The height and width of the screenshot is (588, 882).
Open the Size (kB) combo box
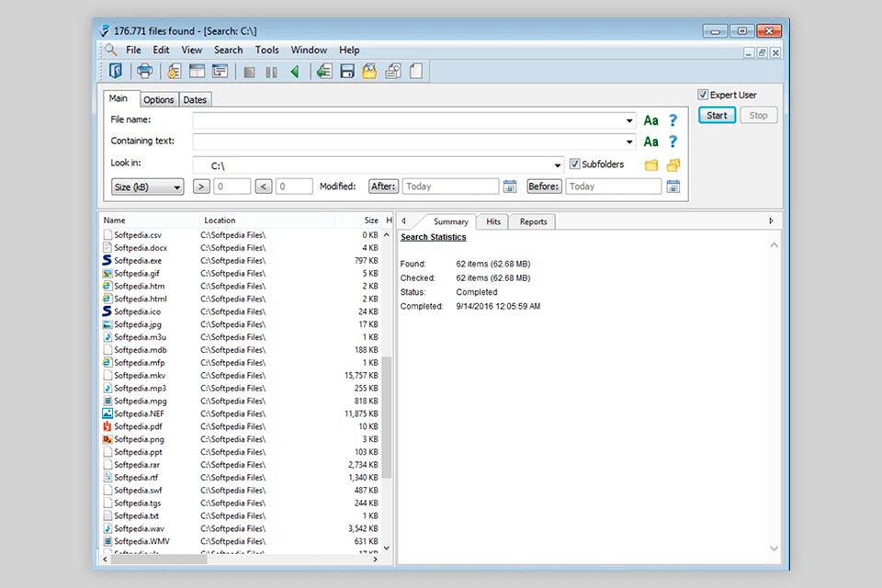147,187
